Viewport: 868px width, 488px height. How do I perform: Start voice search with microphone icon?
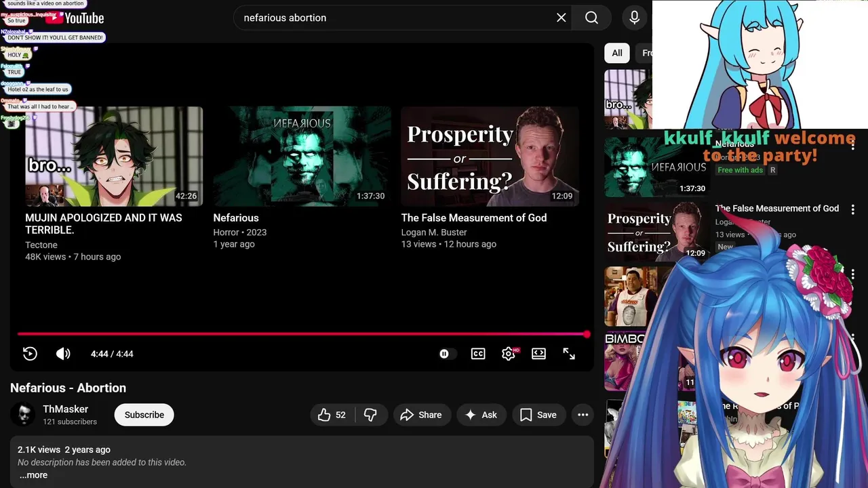[634, 18]
